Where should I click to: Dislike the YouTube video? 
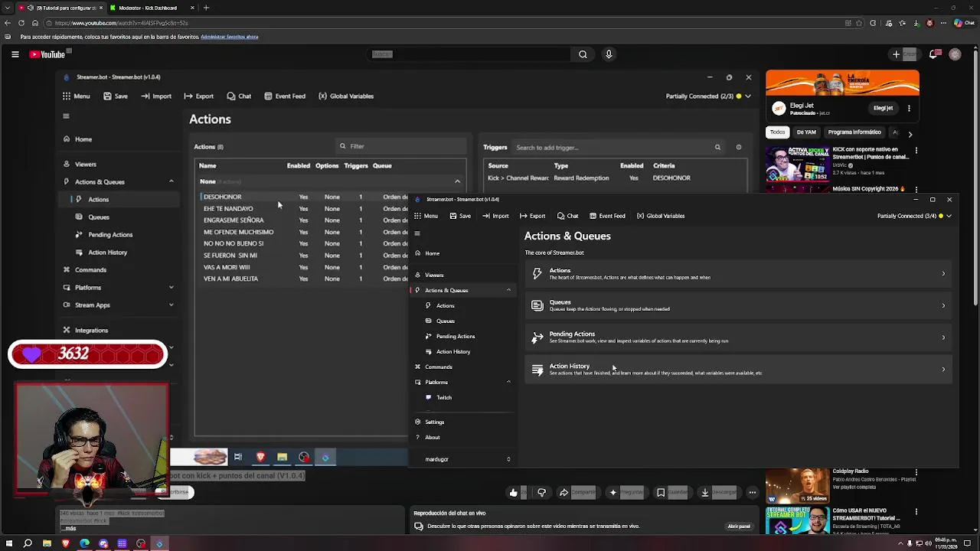coord(541,493)
